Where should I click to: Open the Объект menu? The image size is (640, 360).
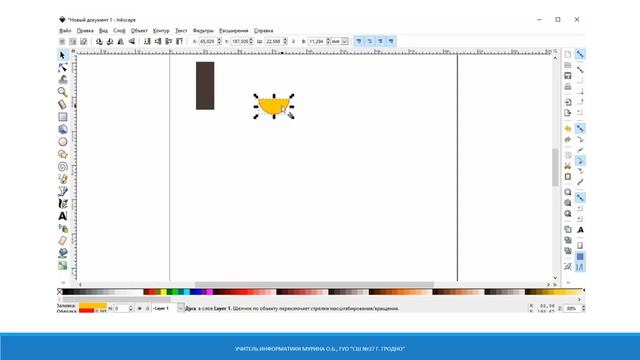[139, 31]
